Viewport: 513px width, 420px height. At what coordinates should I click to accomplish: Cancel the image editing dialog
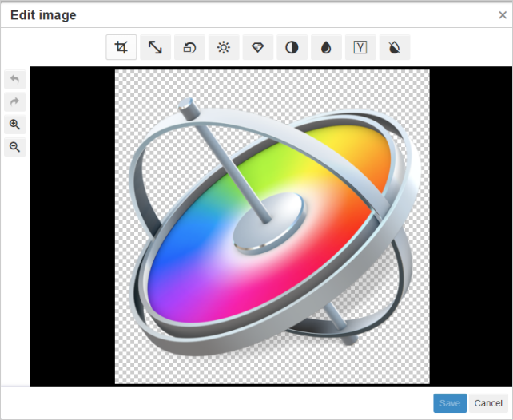[488, 403]
